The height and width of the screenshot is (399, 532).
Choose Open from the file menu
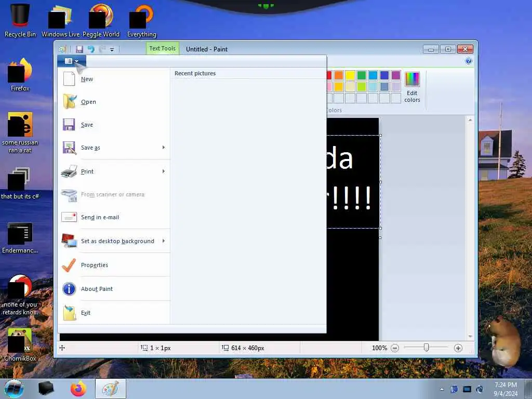pos(114,102)
